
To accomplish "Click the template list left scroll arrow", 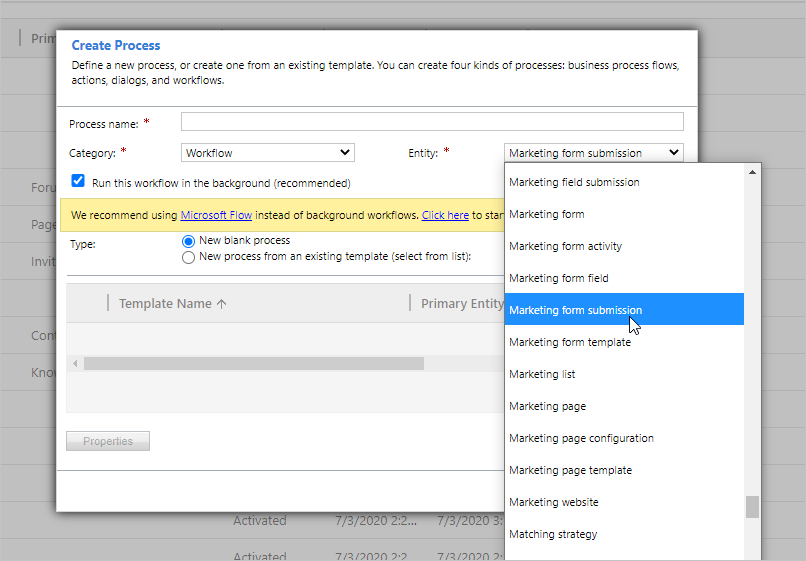I will [x=75, y=364].
